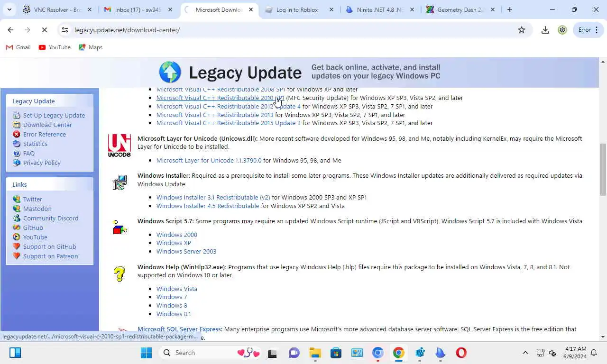Open the Maps bookmark

91,47
